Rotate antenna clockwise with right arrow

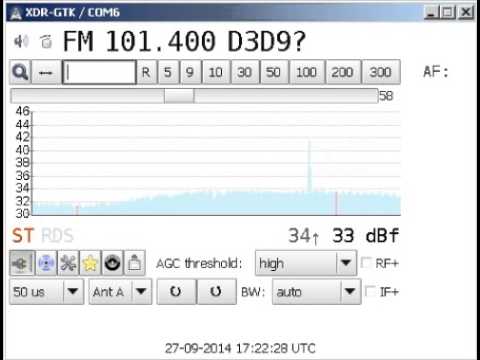(217, 292)
